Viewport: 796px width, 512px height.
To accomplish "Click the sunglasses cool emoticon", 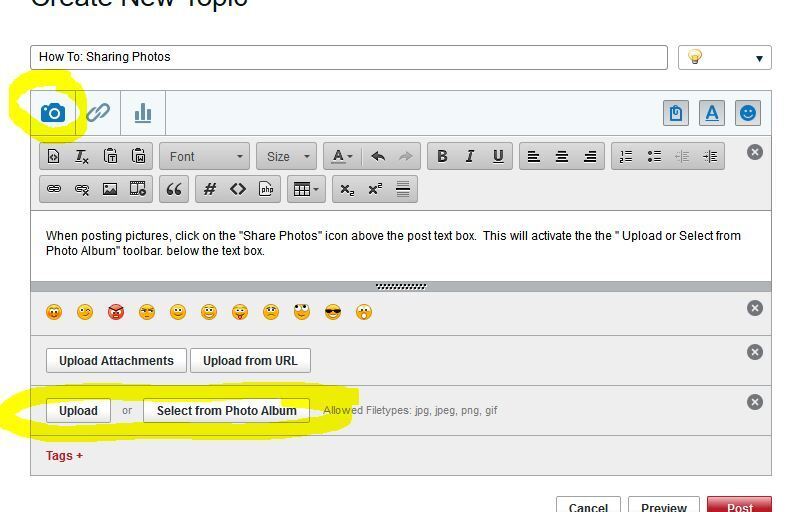I will pyautogui.click(x=333, y=312).
